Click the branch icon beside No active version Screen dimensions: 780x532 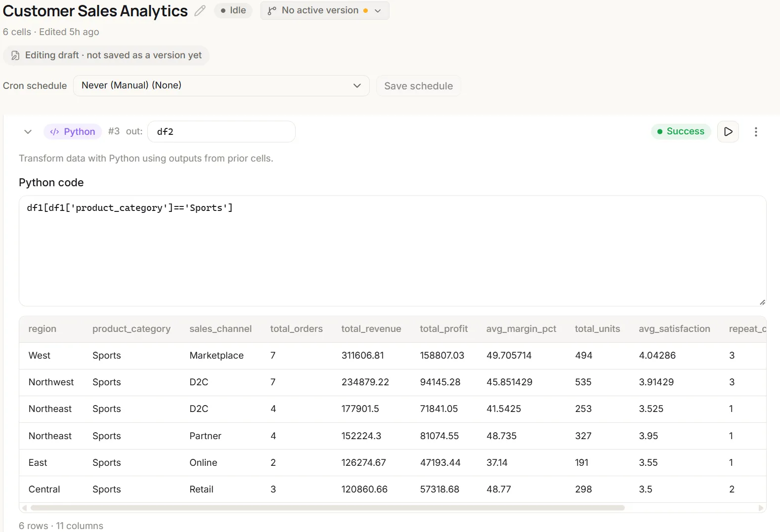click(x=271, y=10)
